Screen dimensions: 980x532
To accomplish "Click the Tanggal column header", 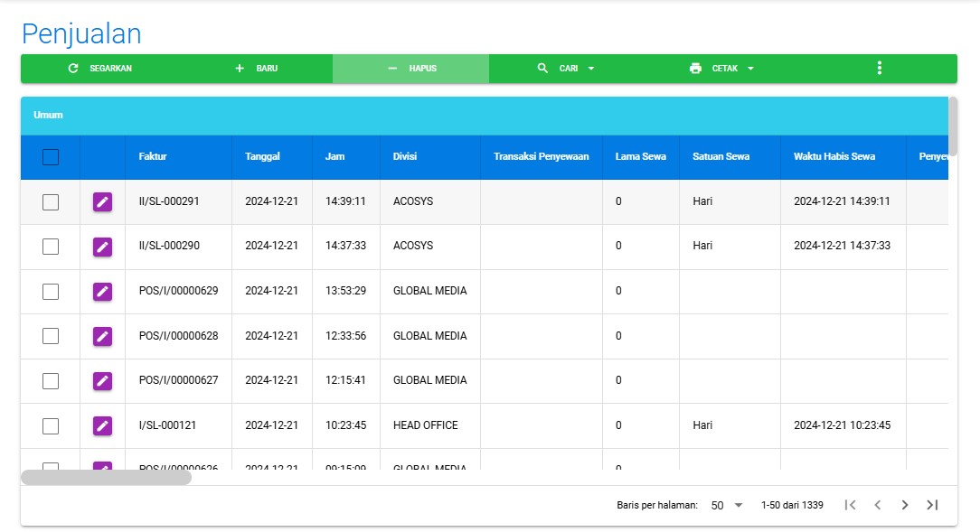I will click(x=262, y=157).
